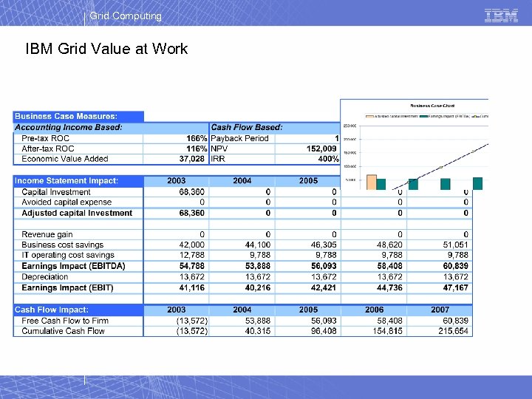Screen dimensions: 532x399
Task: Select the "Free Cash Flow to Firm" row label
Action: (x=65, y=321)
